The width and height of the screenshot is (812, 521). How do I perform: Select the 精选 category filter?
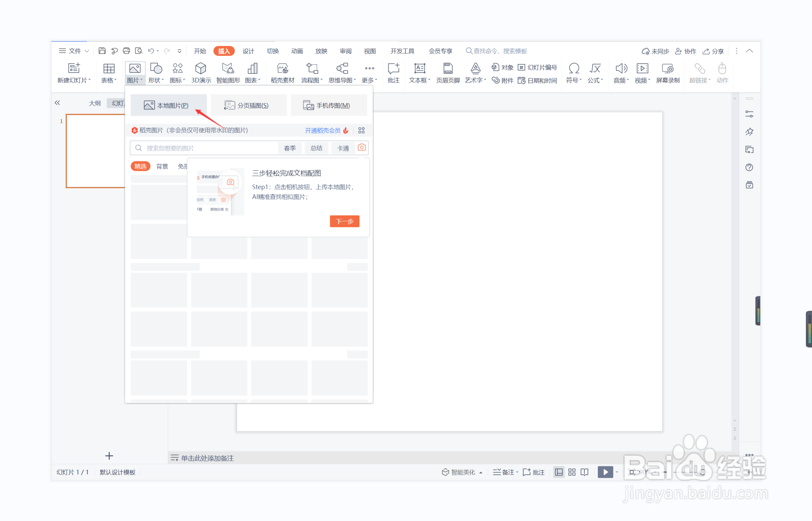pos(140,166)
